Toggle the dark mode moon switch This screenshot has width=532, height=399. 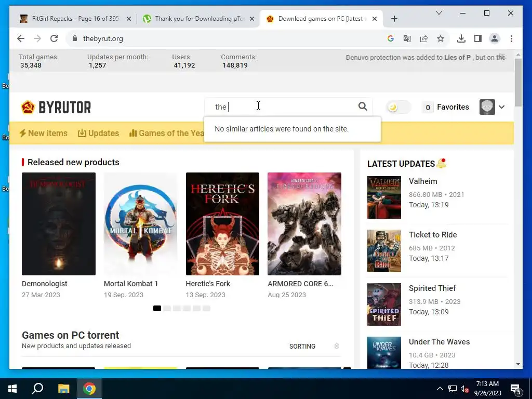398,107
